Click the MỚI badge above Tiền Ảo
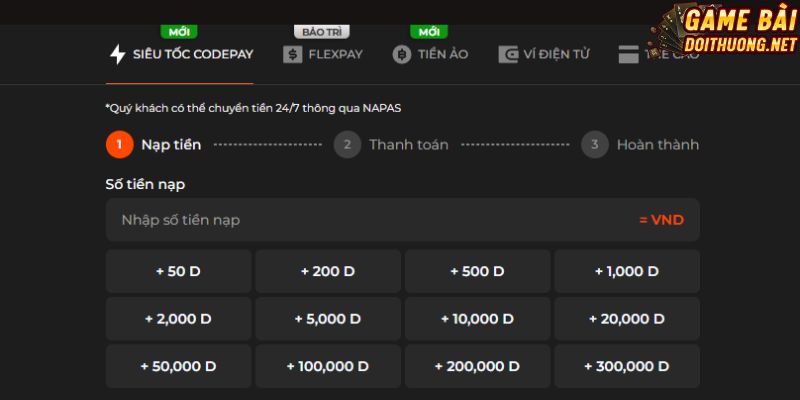Screen dimensions: 800x400 pos(429,32)
